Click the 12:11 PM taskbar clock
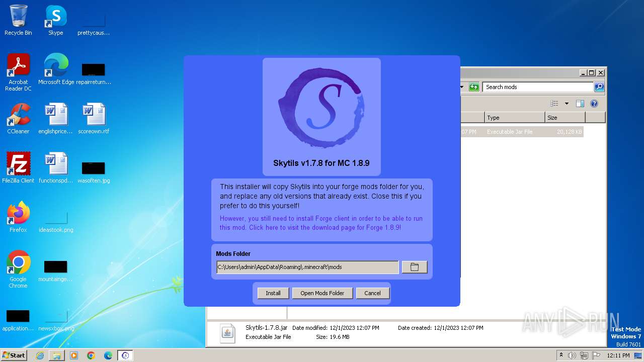 click(x=618, y=355)
